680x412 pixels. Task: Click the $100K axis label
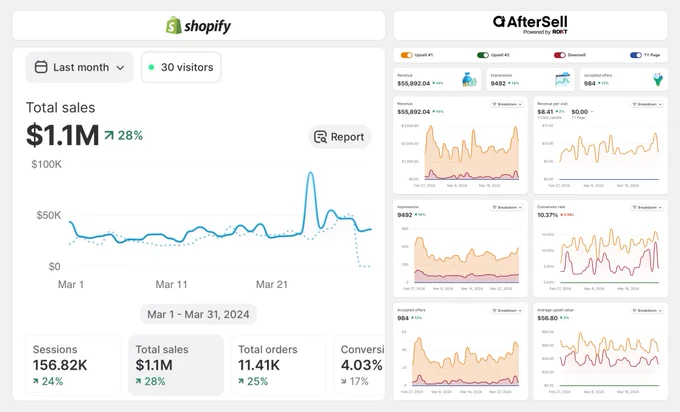[46, 164]
